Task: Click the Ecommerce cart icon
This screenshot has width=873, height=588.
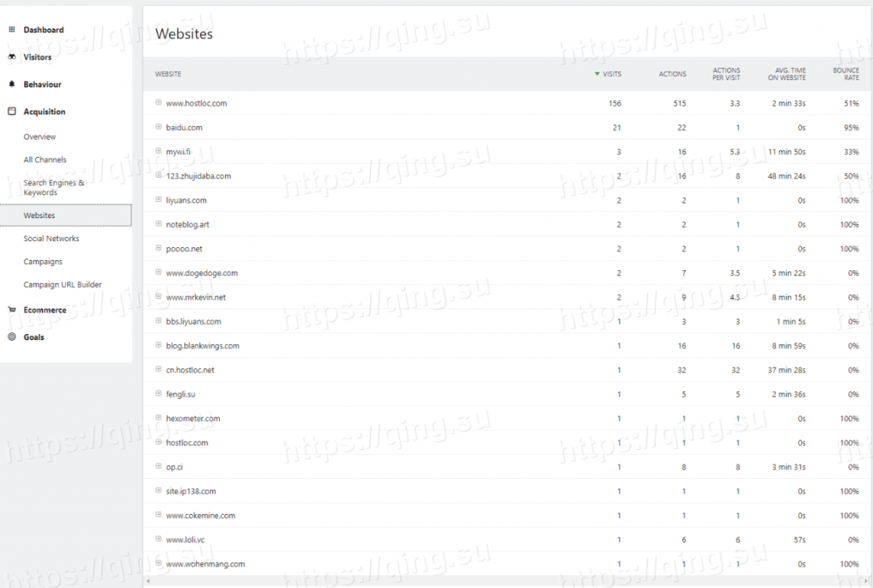Action: click(12, 310)
